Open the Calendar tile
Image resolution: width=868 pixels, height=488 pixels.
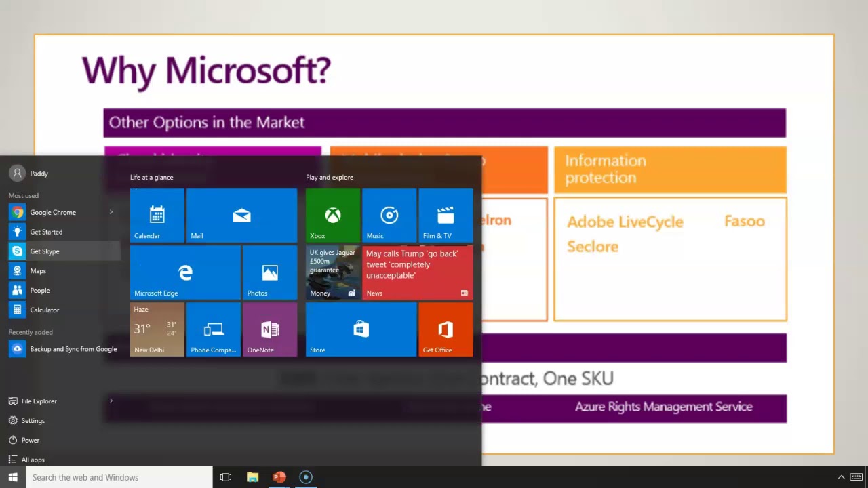157,216
